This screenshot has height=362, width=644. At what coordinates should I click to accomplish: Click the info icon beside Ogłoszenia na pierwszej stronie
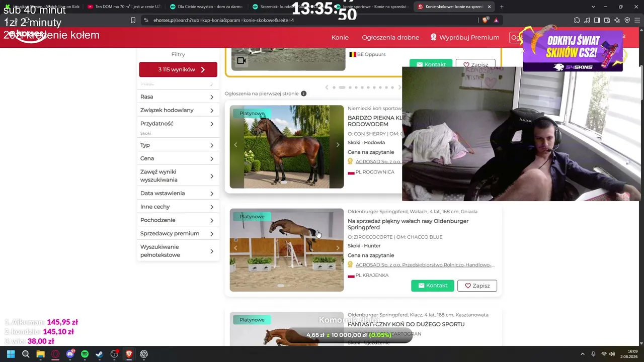(303, 94)
